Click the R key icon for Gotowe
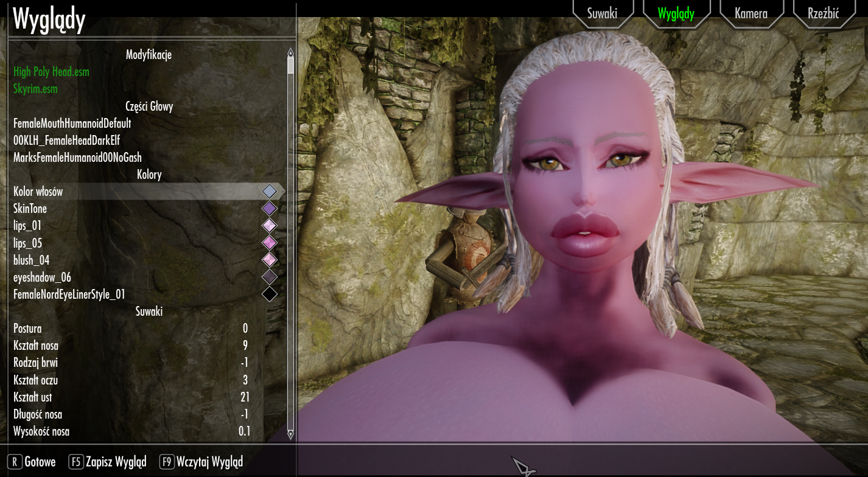This screenshot has height=477, width=868. coord(14,462)
